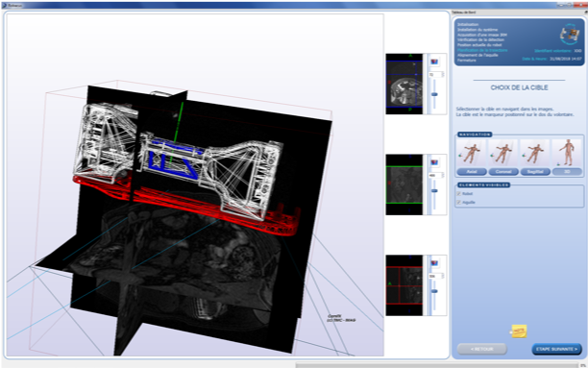Image resolution: width=588 pixels, height=368 pixels.
Task: Click the ELEMENTS VISIBLES group header
Action: 483,184
